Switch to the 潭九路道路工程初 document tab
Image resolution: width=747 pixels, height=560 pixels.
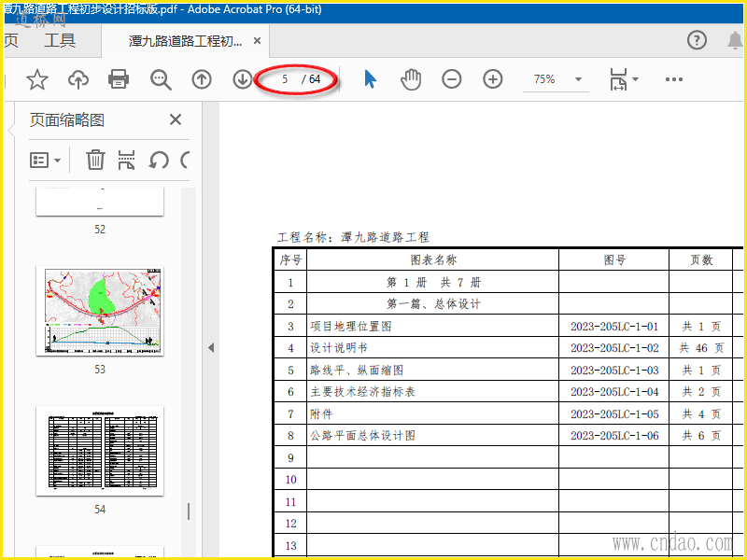pos(185,41)
